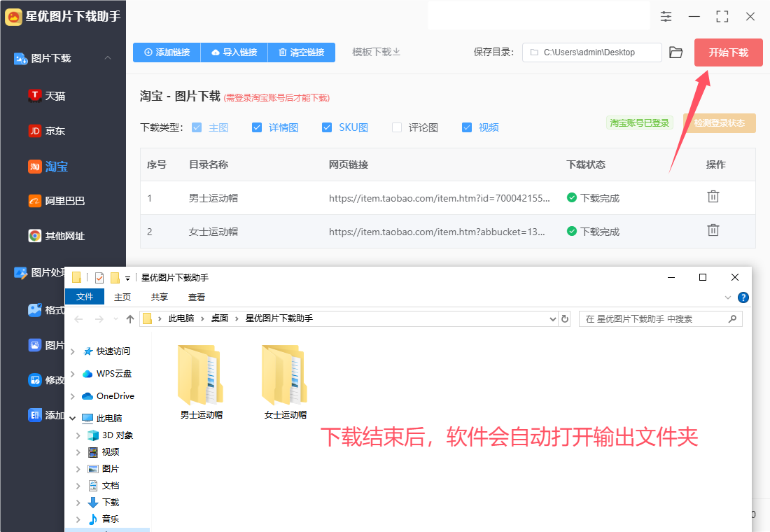Collapse 此电脑 in the Explorer tree

(x=73, y=419)
